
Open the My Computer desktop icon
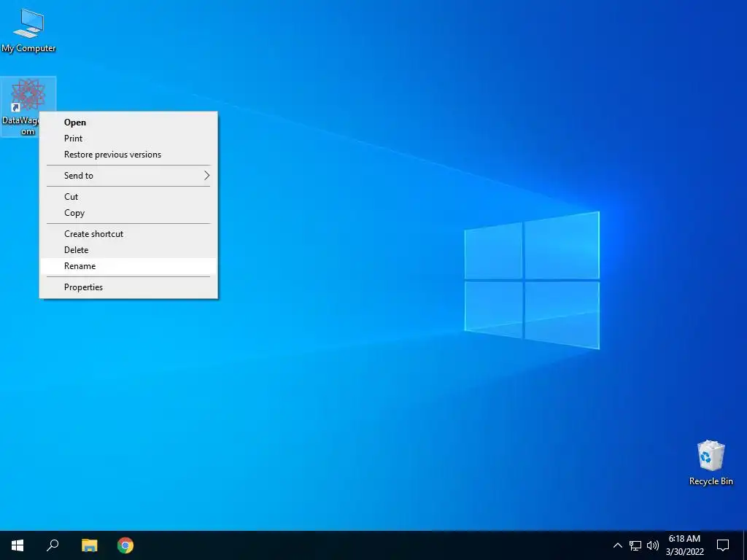[28, 31]
